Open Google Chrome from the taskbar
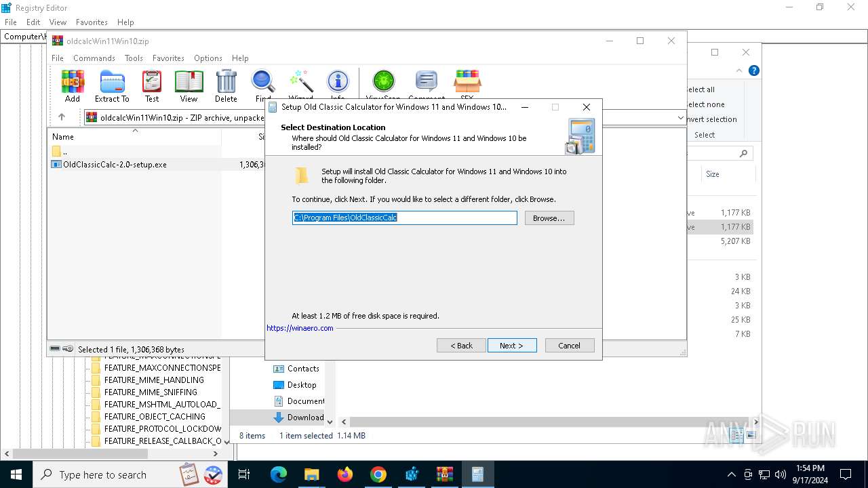Image resolution: width=868 pixels, height=488 pixels. pyautogui.click(x=378, y=474)
